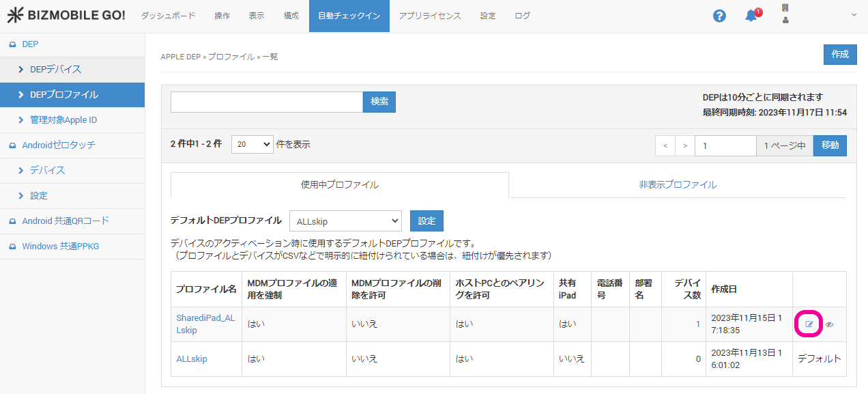Click the 作成 button
Screen dimensions: 868x394
[839, 55]
